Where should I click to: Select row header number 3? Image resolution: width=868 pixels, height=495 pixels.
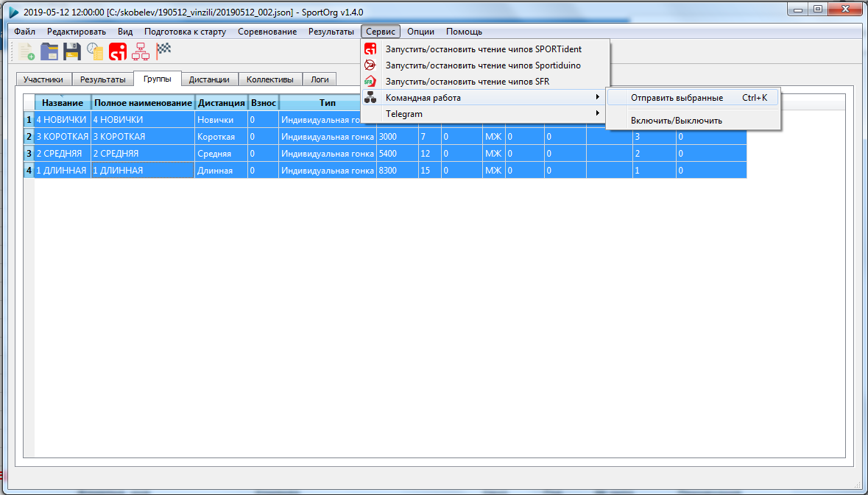point(29,153)
